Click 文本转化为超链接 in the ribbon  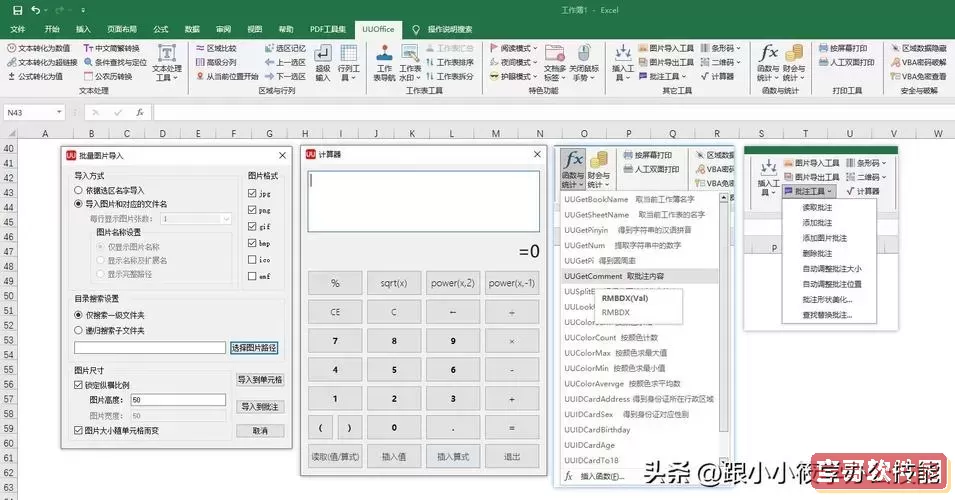click(42, 62)
